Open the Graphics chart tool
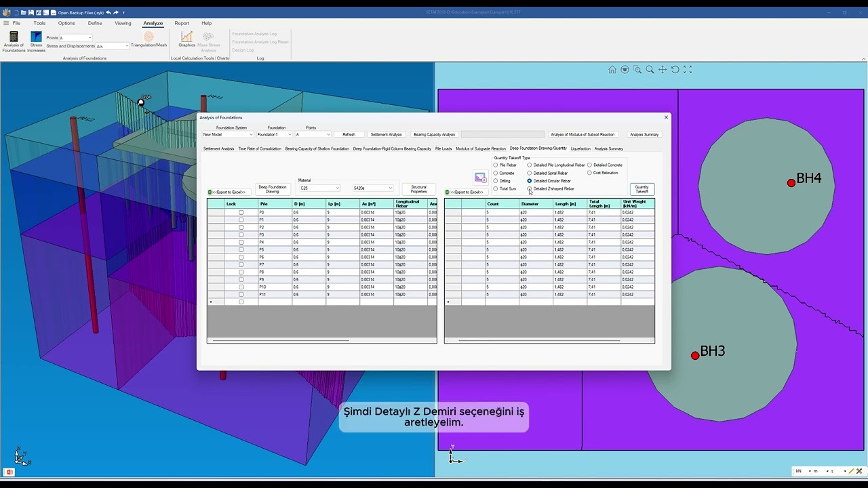 point(186,40)
